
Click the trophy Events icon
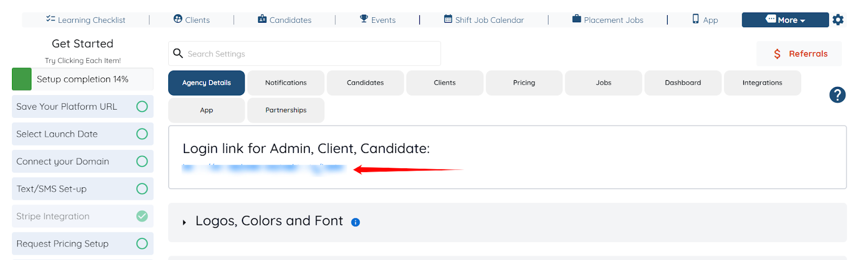(x=364, y=19)
